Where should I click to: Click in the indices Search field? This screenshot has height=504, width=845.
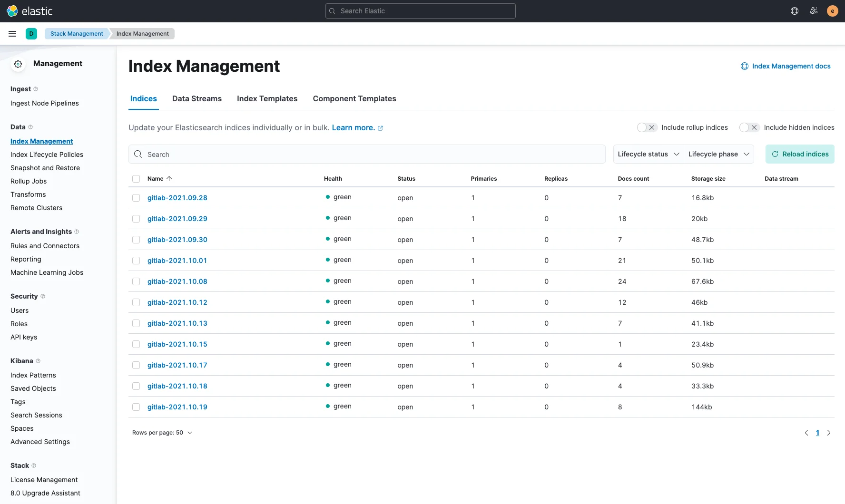(366, 155)
